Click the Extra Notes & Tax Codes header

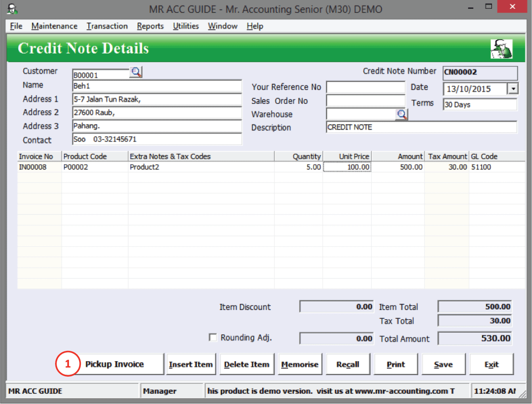(201, 157)
